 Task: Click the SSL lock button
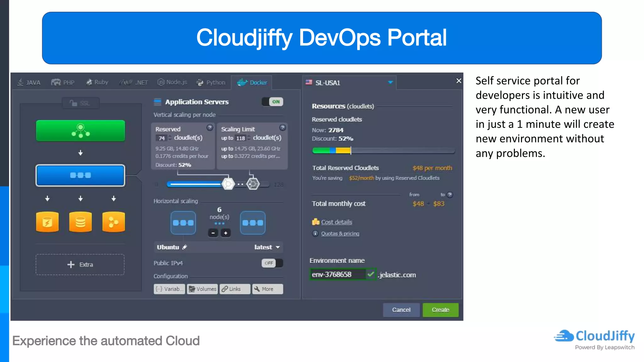pos(80,103)
